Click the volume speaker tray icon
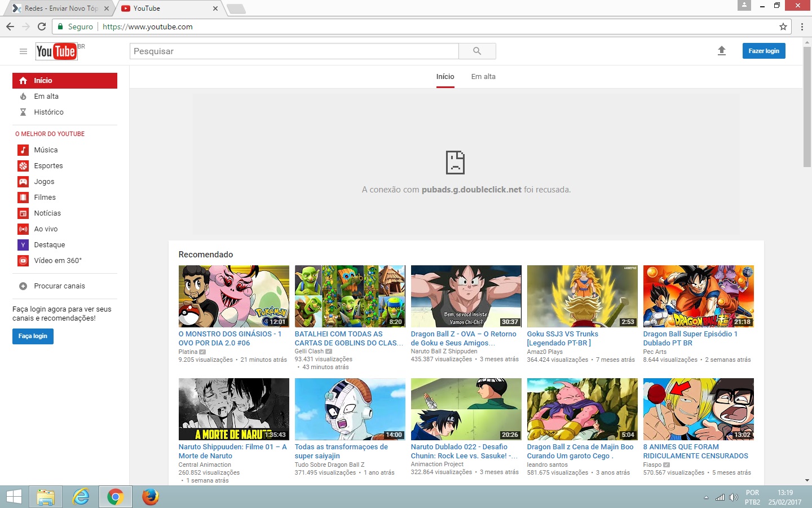 [x=733, y=497]
